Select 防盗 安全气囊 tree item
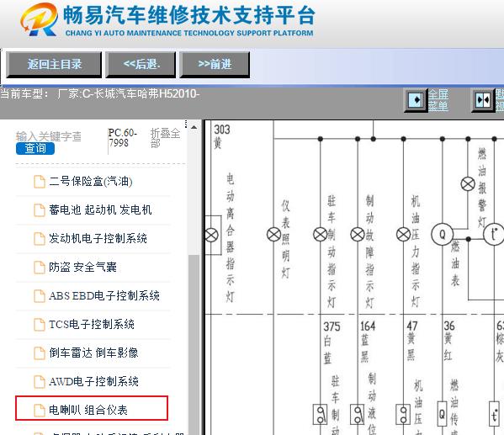 [82, 268]
